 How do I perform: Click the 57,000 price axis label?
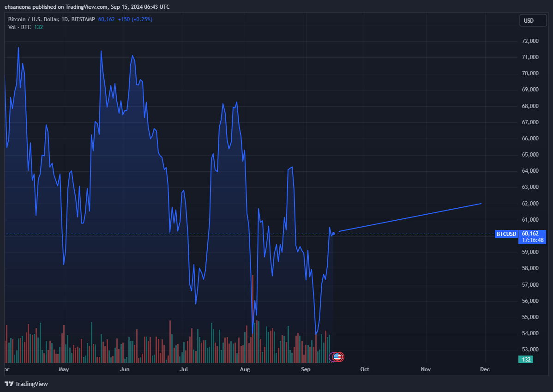[530, 285]
